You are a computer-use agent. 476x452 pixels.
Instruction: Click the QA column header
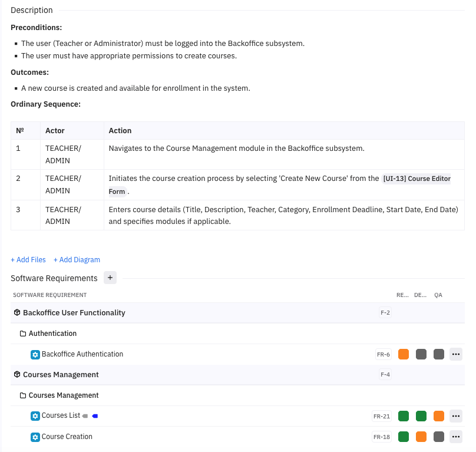(x=438, y=295)
